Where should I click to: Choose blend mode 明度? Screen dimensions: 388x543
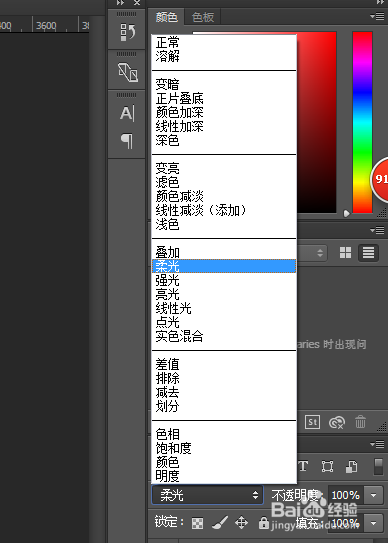pos(224,476)
